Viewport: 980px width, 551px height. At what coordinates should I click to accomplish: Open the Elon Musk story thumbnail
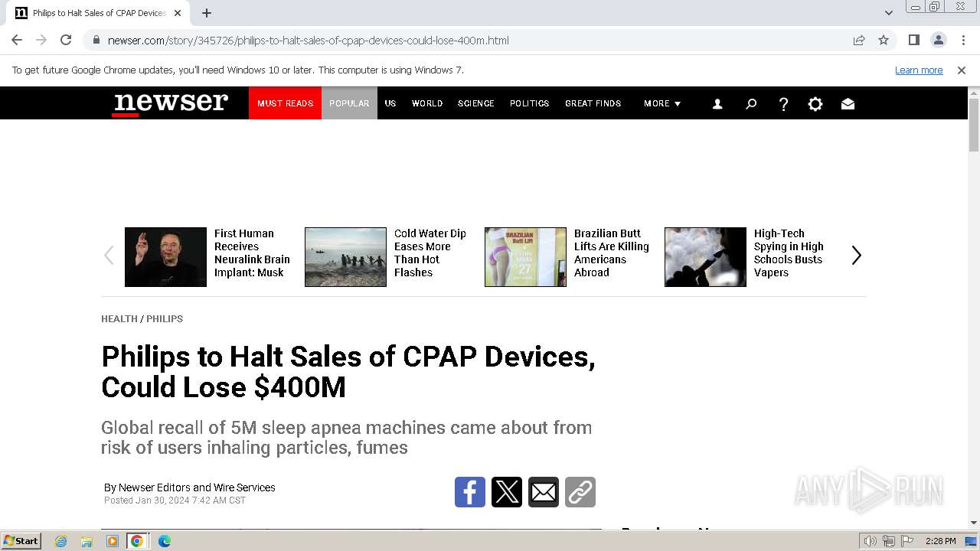click(x=165, y=257)
